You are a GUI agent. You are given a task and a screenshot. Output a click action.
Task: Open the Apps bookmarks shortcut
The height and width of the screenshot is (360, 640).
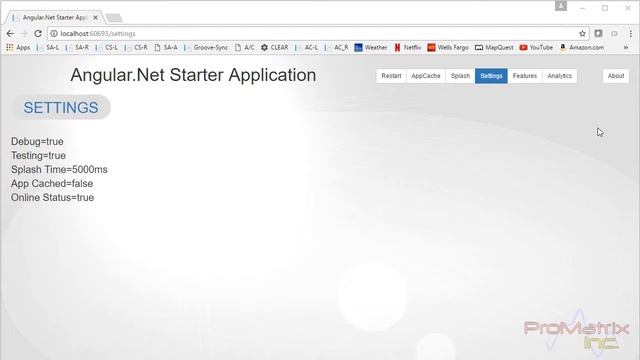pos(18,47)
